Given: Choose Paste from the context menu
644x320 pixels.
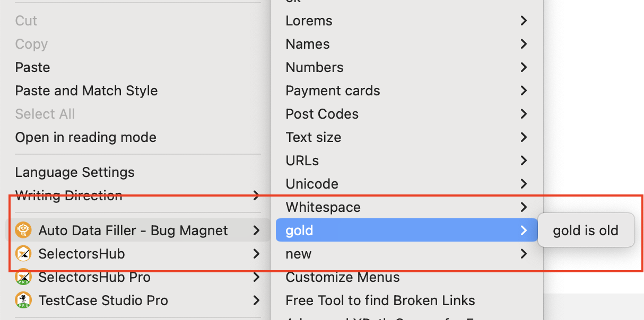Looking at the screenshot, I should (x=32, y=67).
